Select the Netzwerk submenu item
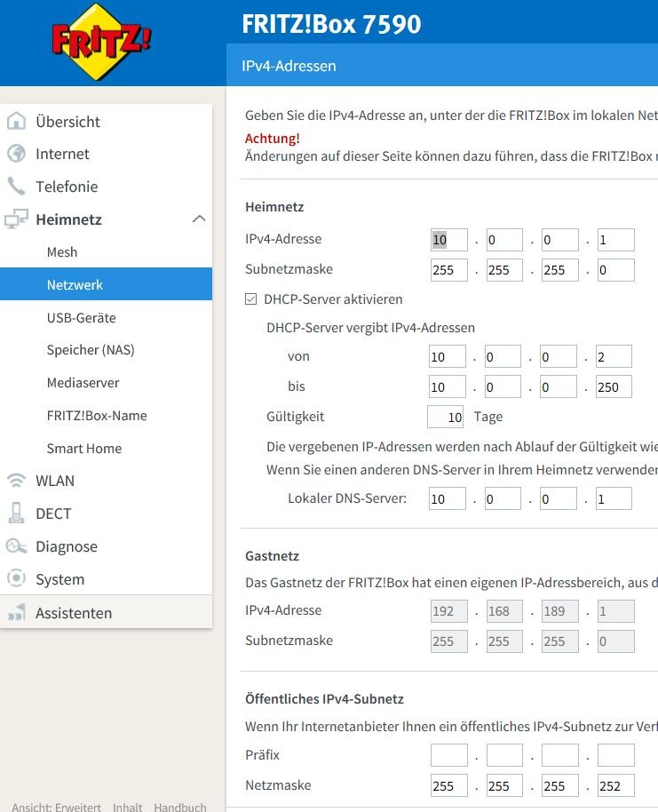 (x=75, y=285)
